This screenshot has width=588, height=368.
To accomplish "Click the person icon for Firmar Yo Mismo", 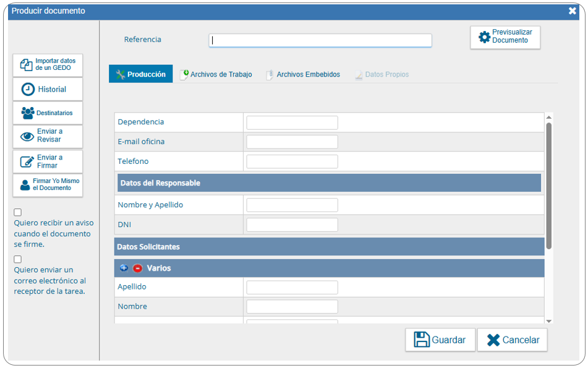I will 25,185.
